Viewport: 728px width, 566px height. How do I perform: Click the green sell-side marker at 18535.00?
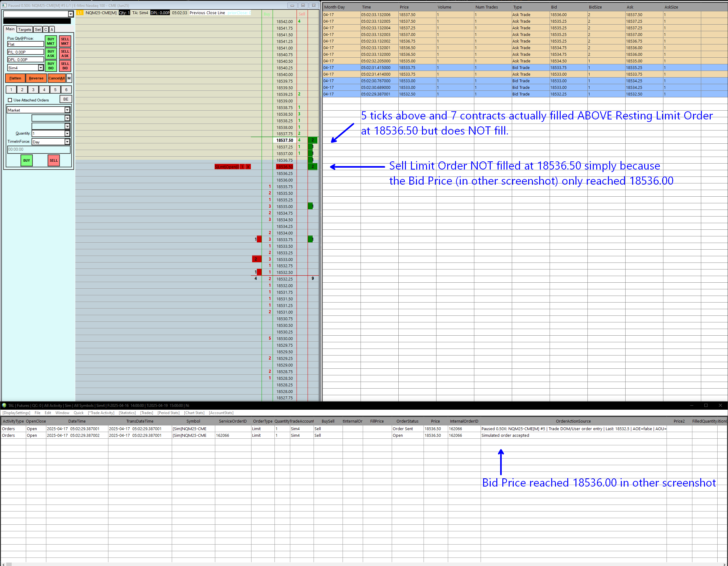tap(310, 206)
